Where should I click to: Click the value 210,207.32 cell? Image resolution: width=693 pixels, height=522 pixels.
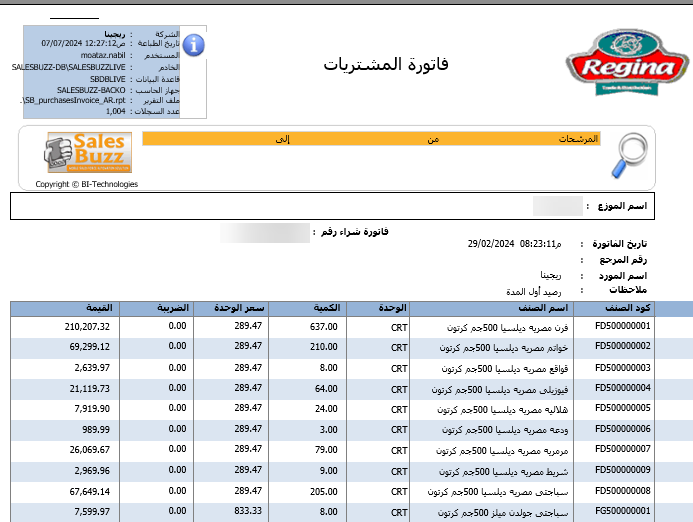87,326
